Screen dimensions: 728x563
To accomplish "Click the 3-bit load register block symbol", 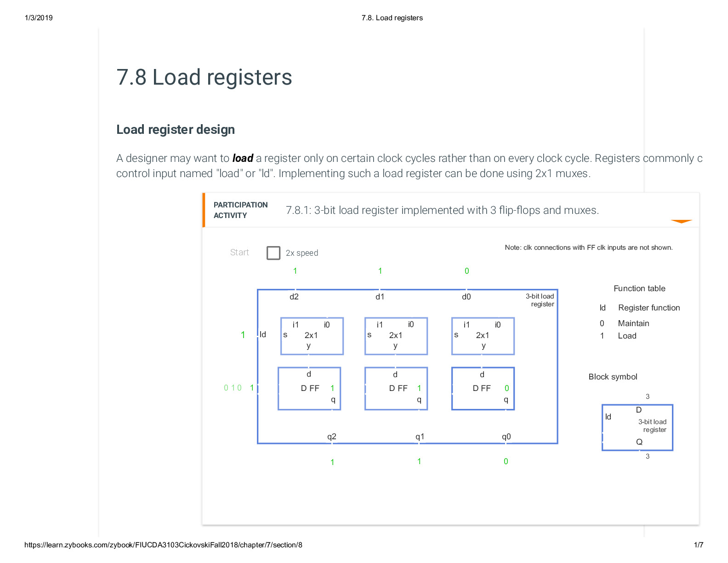I will coord(637,428).
